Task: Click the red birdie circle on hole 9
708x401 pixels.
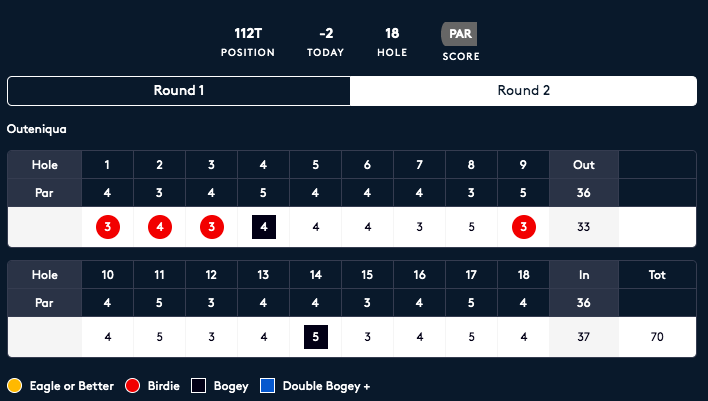Action: tap(524, 227)
